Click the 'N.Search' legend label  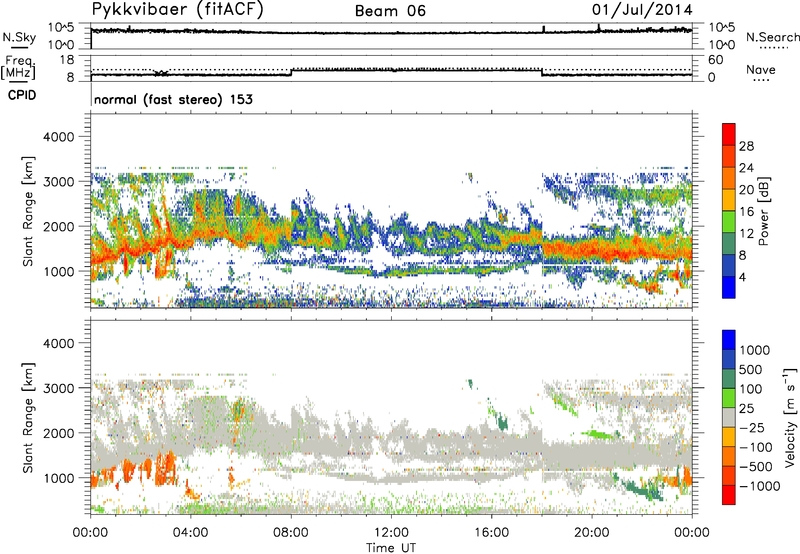[772, 37]
